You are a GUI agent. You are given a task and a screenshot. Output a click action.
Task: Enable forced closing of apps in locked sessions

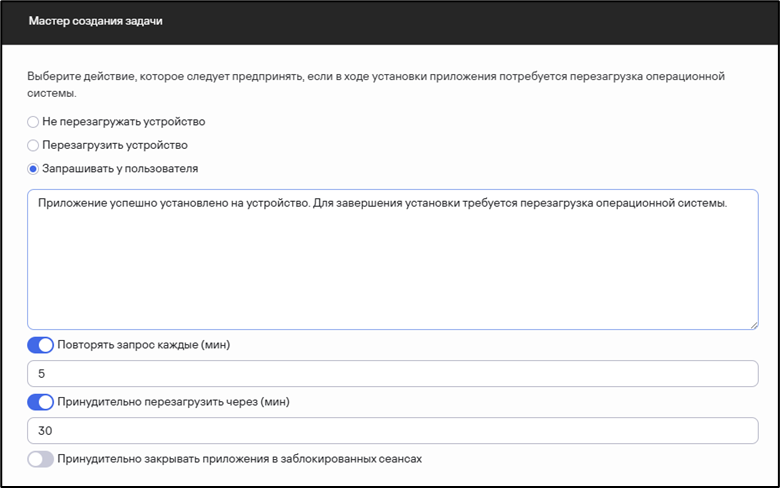coord(41,459)
